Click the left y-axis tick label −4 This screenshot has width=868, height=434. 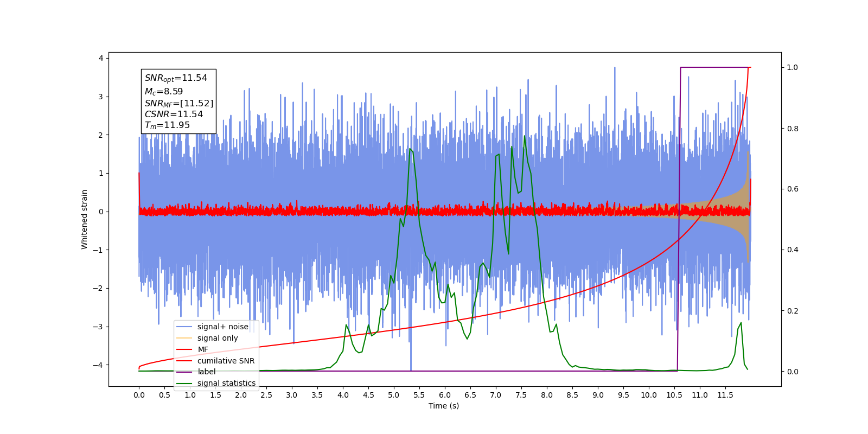(x=98, y=365)
